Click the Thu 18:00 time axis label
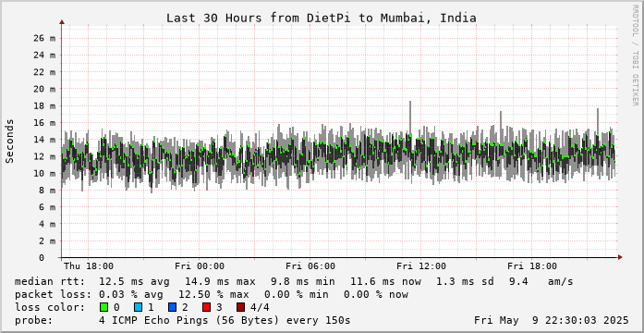The height and width of the screenshot is (333, 644). 89,266
